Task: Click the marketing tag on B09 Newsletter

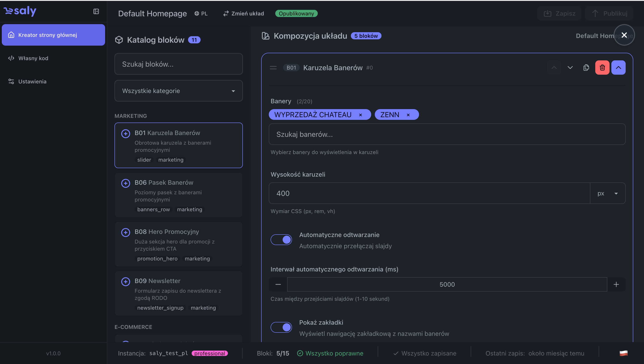Action: coord(203,308)
